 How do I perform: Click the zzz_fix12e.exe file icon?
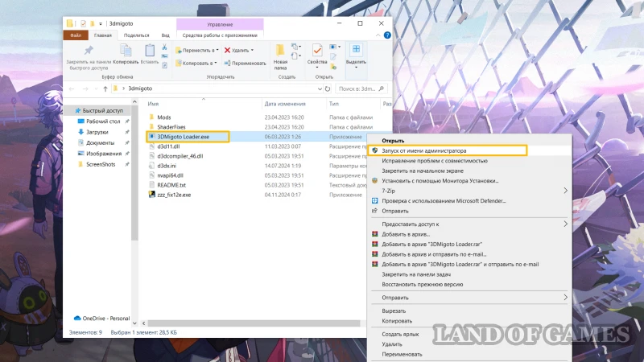[x=151, y=195]
